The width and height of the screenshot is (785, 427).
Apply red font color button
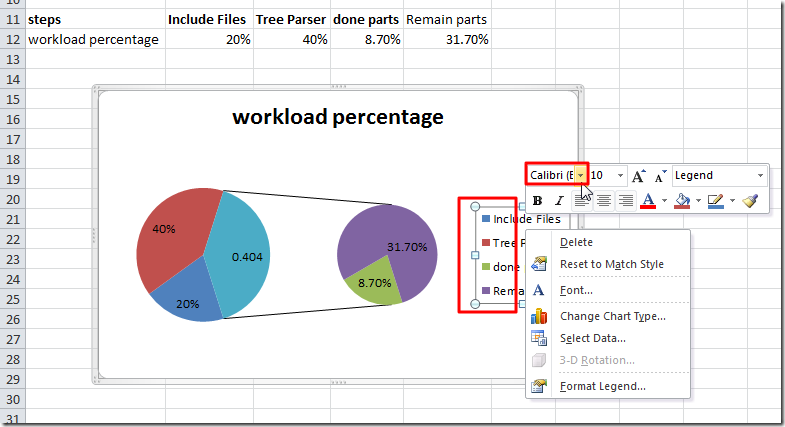648,201
